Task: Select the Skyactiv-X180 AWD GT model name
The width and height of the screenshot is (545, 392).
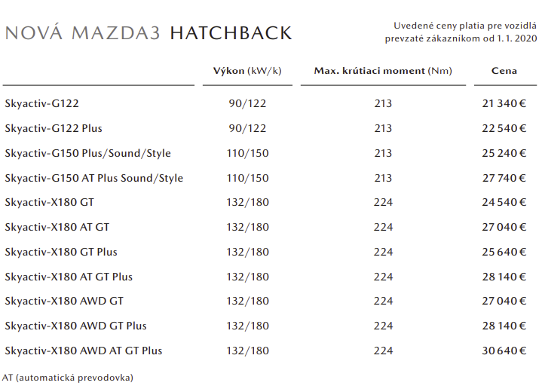Action: [x=64, y=301]
